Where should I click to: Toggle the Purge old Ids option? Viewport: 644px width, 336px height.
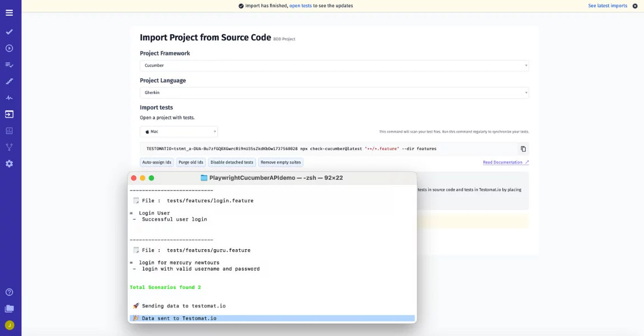(191, 162)
